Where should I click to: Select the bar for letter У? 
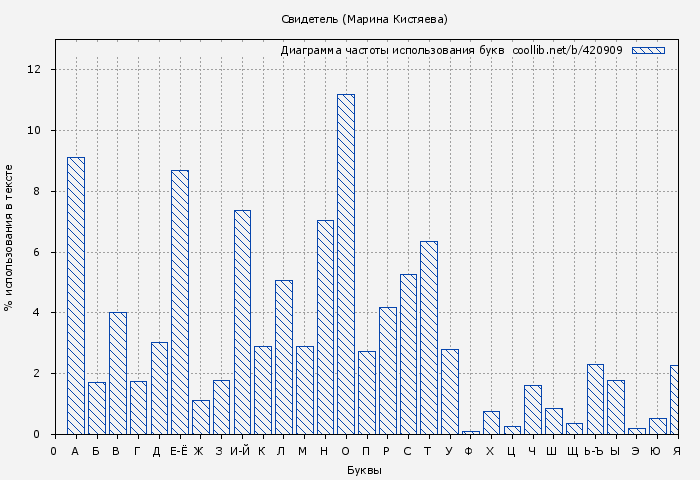coord(450,391)
